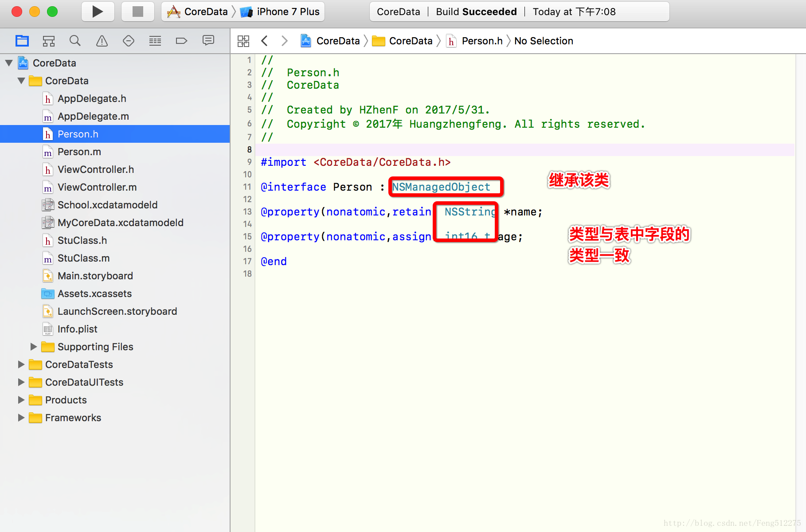The width and height of the screenshot is (806, 532).
Task: Expand the Products group
Action: [x=21, y=400]
